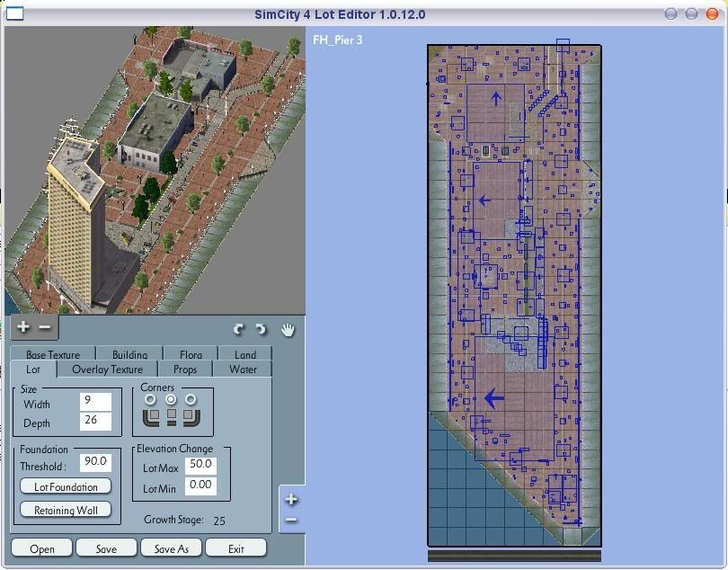Click the Save As button
The height and width of the screenshot is (570, 728).
171,548
